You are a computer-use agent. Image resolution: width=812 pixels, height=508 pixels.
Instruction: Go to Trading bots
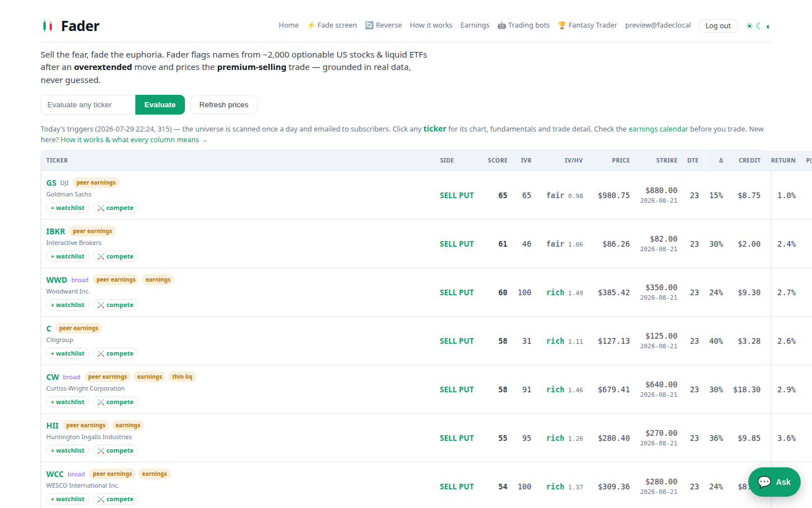(523, 25)
